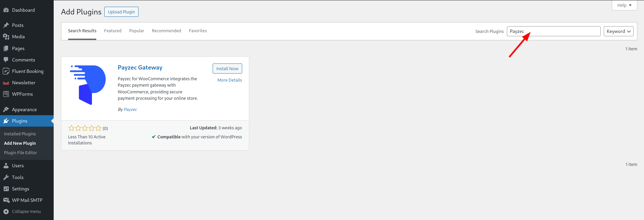Click the WPForms icon
The width and height of the screenshot is (644, 220).
[x=6, y=94]
